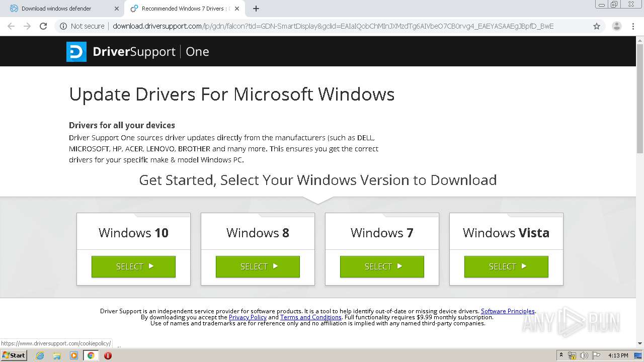Click the volume speaker tray icon
This screenshot has height=362, width=644.
pos(584,355)
